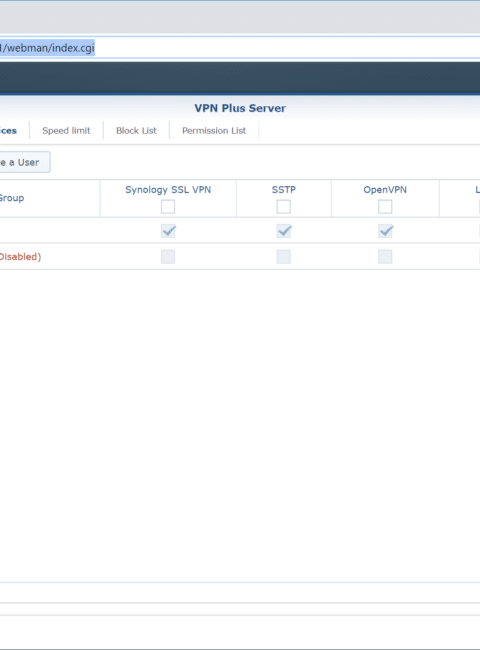Click the SSTP column header text

[284, 190]
